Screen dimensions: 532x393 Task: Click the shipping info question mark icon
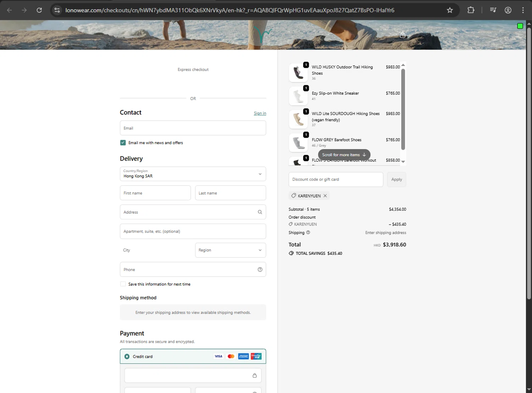tap(308, 233)
